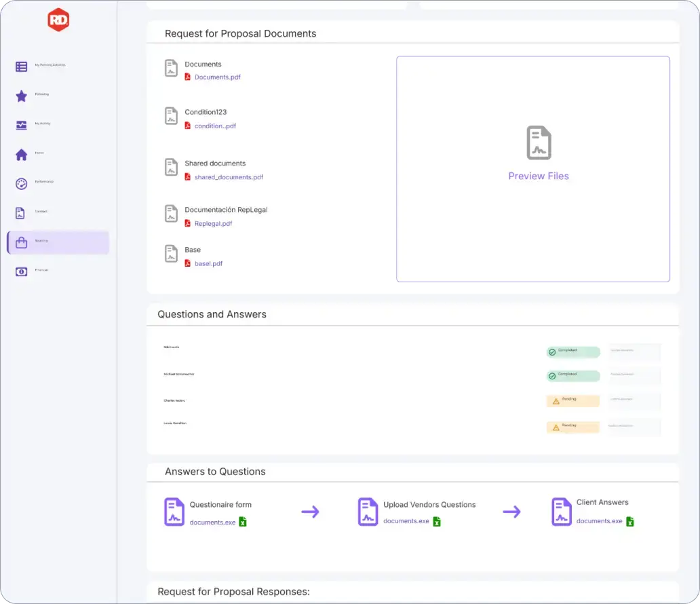
Task: Click the Questionaire form label
Action: (x=220, y=505)
